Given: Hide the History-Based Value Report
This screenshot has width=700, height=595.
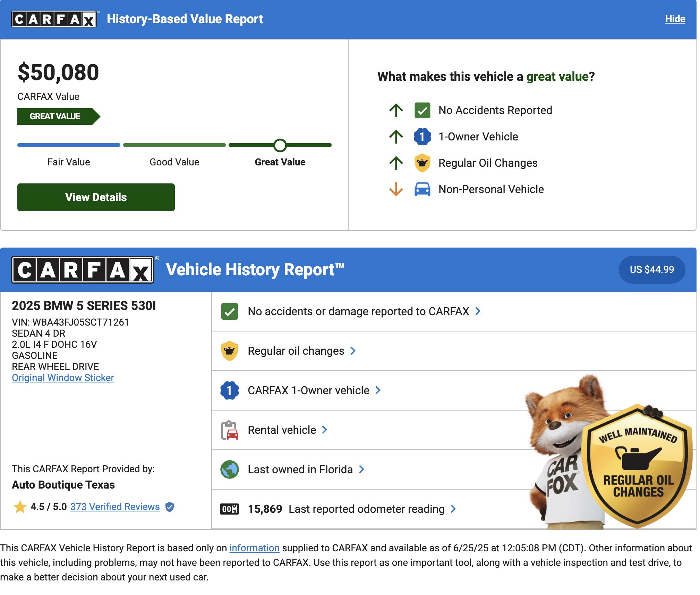Looking at the screenshot, I should click(675, 19).
